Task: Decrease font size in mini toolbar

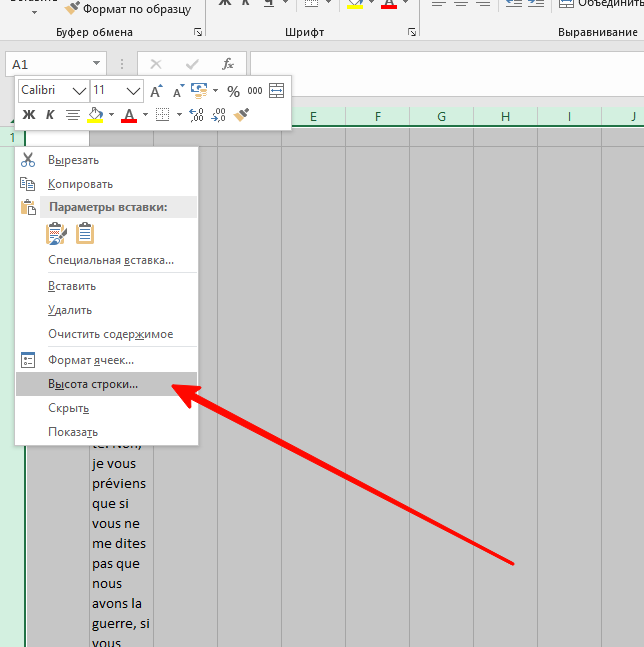Action: click(x=178, y=91)
